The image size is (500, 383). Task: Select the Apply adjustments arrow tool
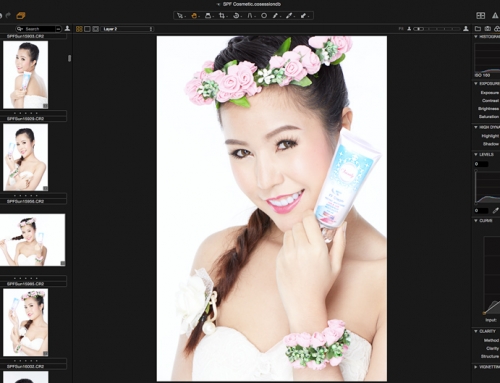point(304,16)
